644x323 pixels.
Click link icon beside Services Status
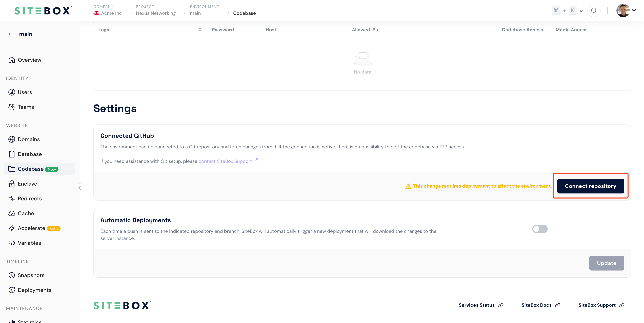coord(501,305)
